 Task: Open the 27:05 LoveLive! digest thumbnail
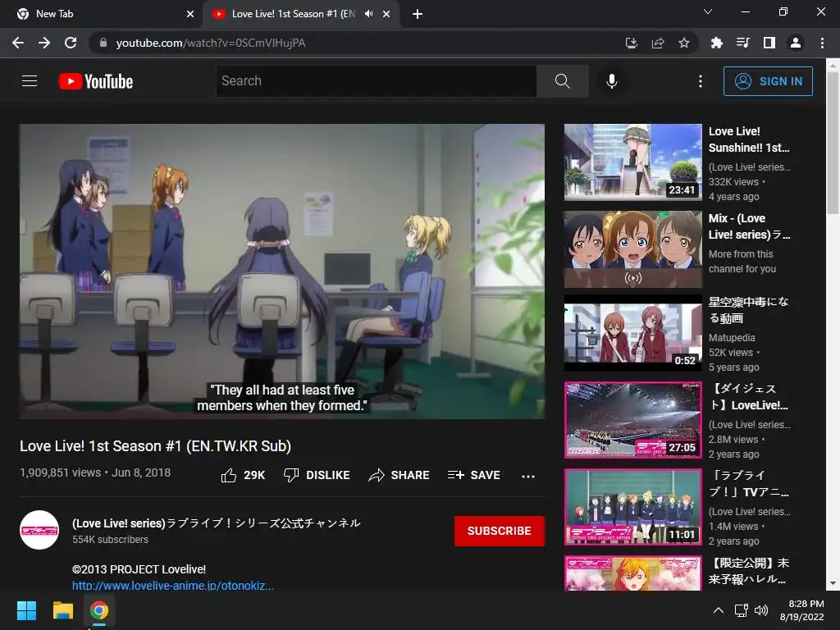632,420
